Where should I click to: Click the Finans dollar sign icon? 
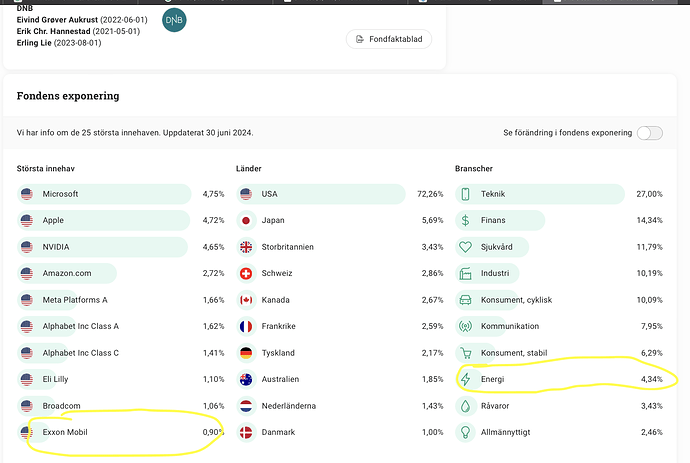(x=465, y=220)
